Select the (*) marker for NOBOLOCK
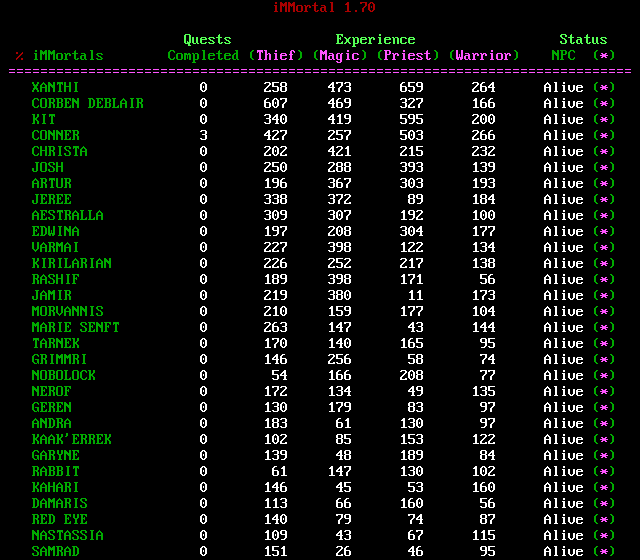This screenshot has width=640, height=560. (603, 376)
